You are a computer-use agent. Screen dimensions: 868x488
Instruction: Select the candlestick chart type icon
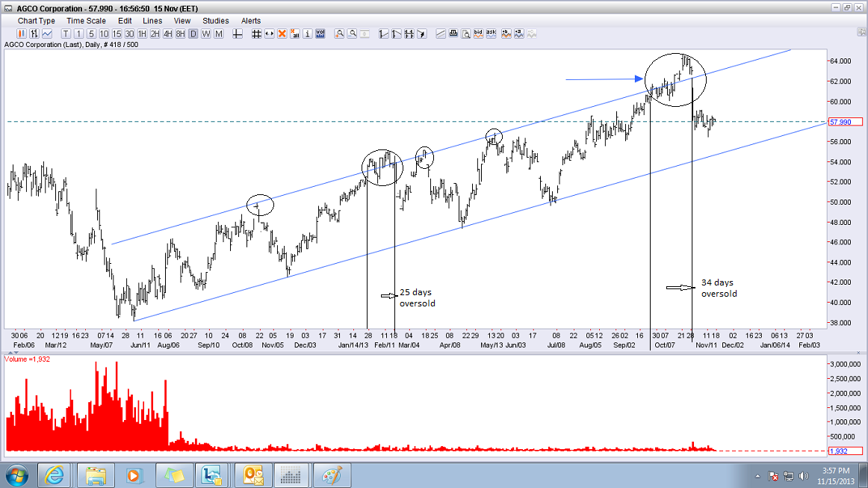pyautogui.click(x=22, y=34)
